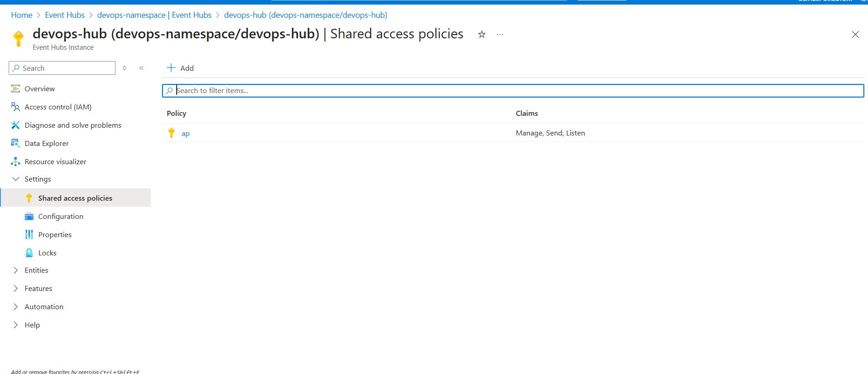Sort by the Policy column header
The width and height of the screenshot is (868, 374).
click(x=177, y=113)
